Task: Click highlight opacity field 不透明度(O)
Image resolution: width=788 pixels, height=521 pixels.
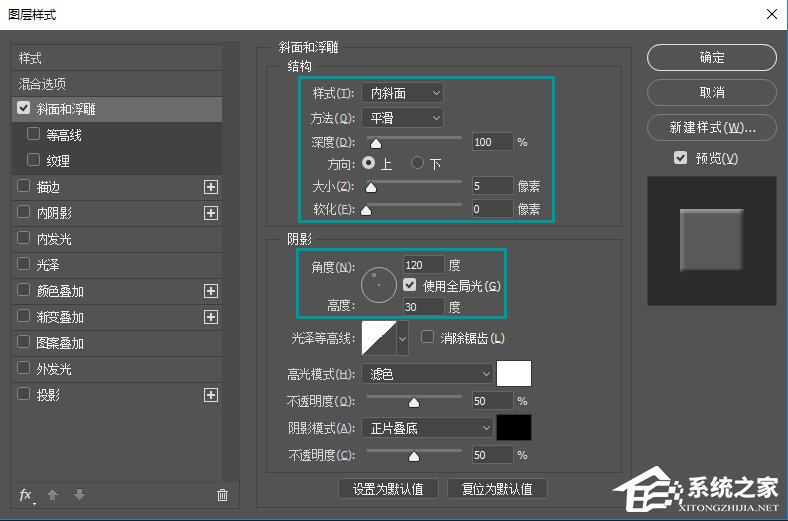Action: tap(492, 401)
